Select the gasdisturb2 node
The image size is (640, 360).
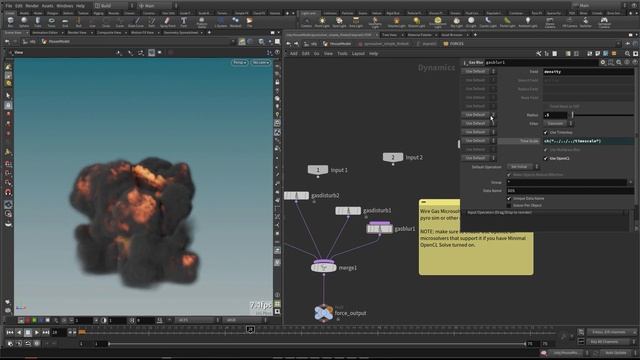[296, 196]
